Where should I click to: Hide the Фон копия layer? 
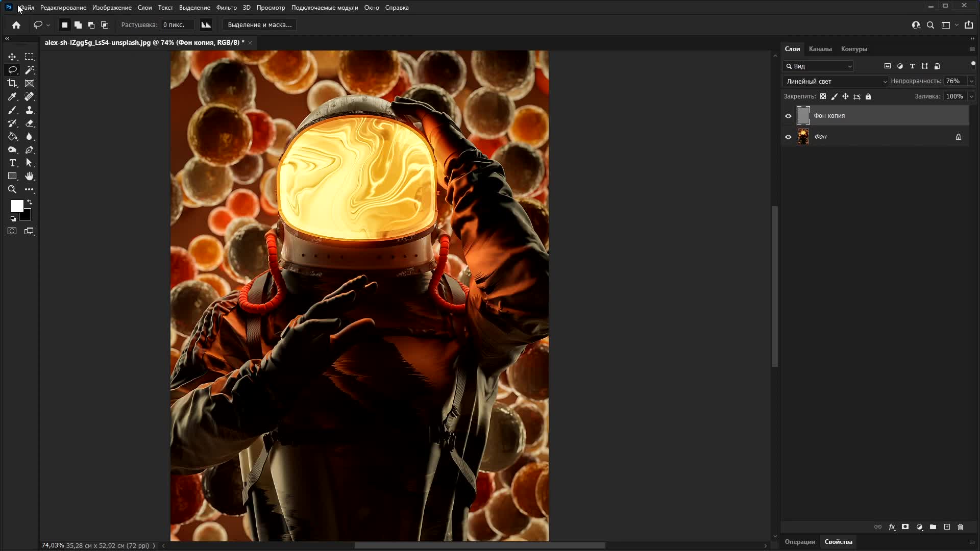tap(788, 116)
